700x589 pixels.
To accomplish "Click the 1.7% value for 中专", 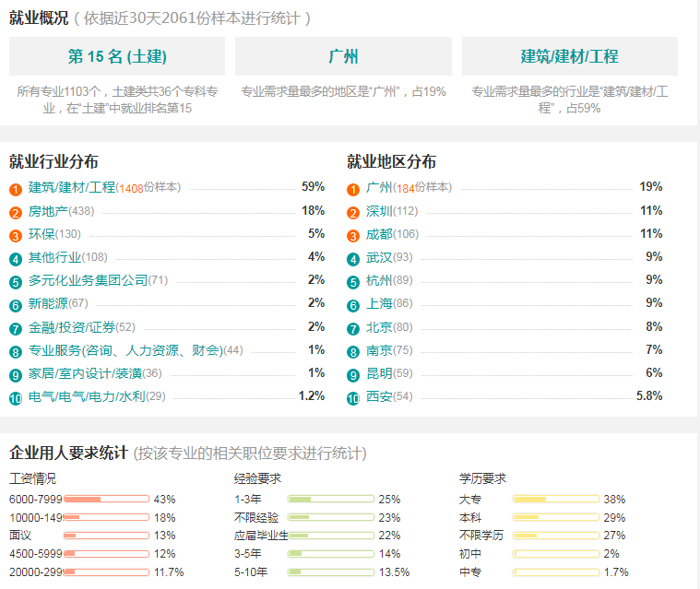I will pos(616,572).
